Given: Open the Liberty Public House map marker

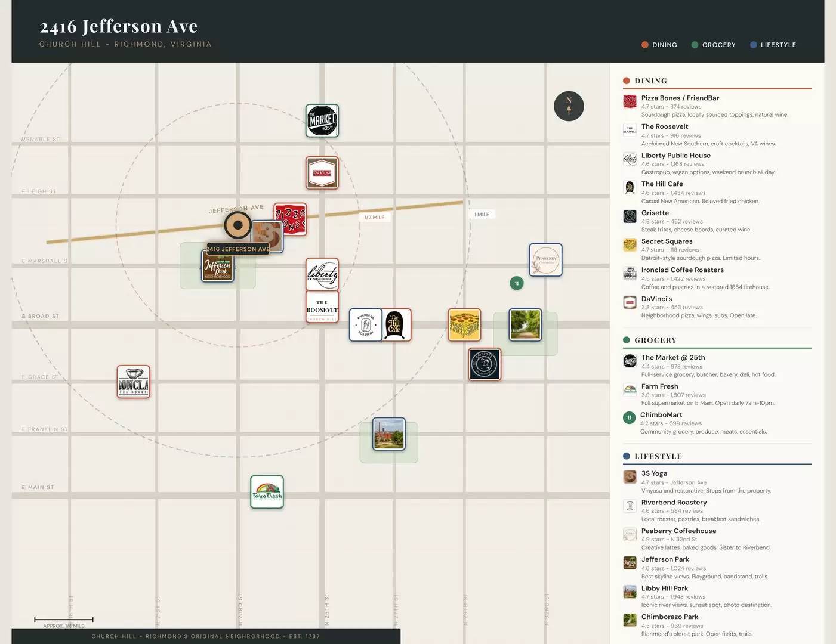Looking at the screenshot, I should tap(322, 274).
